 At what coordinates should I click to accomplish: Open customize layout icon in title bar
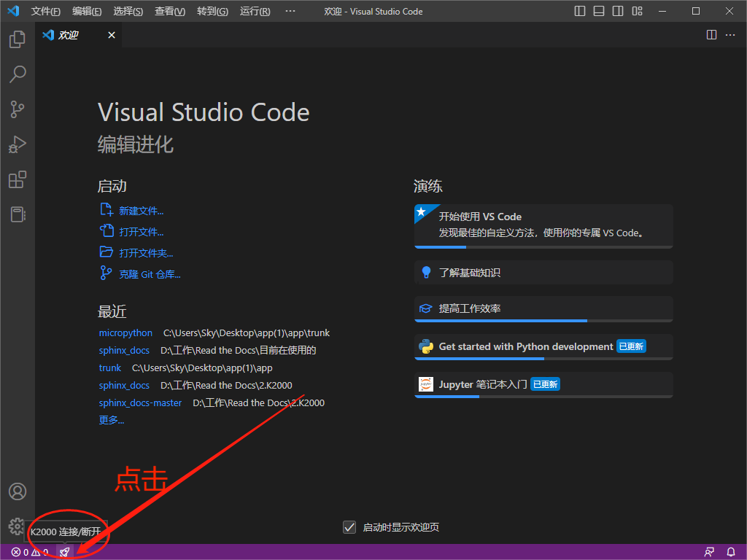(637, 11)
